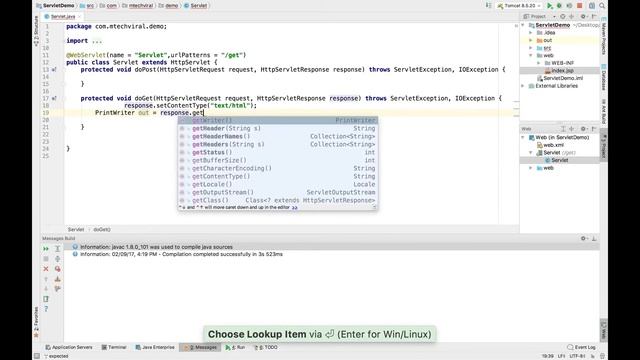
Task: Choose getOutputStream() from completion list
Action: click(278, 192)
